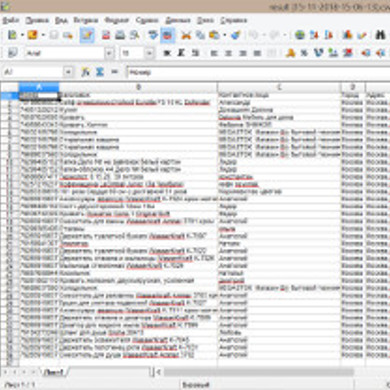Click the font size field

(x=132, y=53)
